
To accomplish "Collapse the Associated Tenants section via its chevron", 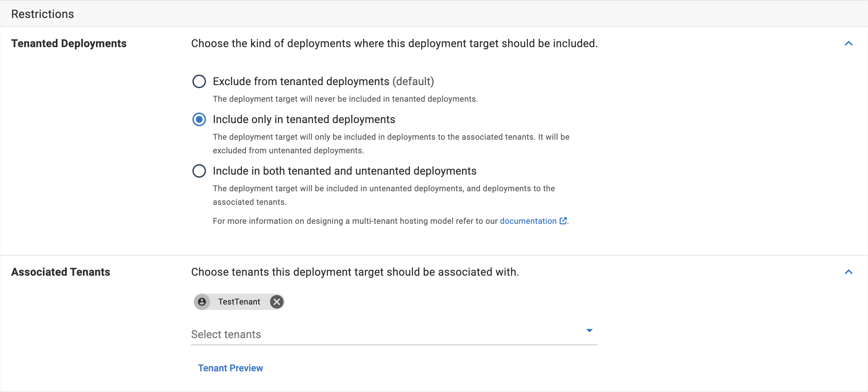I will 848,272.
